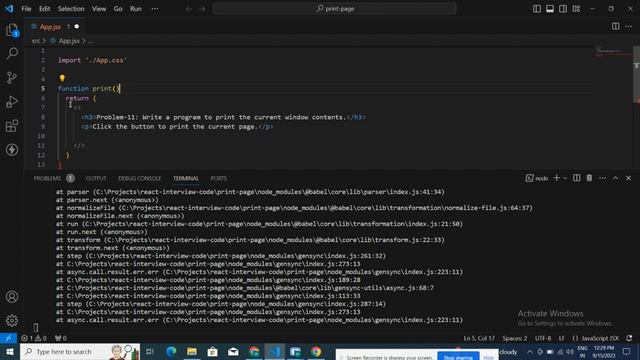640x360 pixels.
Task: Go back with the navigation arrow
Action: point(189,9)
